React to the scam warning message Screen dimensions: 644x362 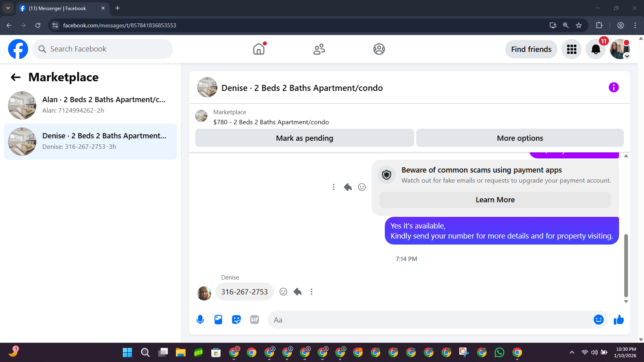(362, 187)
